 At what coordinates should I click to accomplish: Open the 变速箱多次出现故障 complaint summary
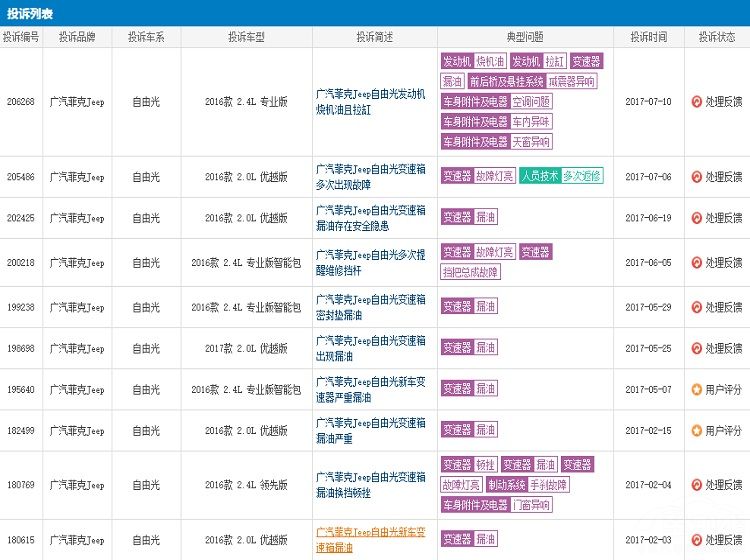[370, 177]
